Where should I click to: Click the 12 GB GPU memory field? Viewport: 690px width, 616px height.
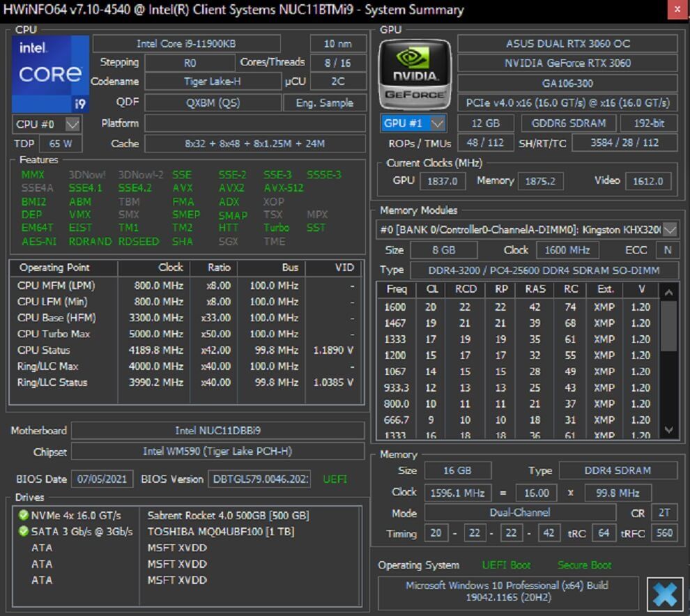point(486,123)
